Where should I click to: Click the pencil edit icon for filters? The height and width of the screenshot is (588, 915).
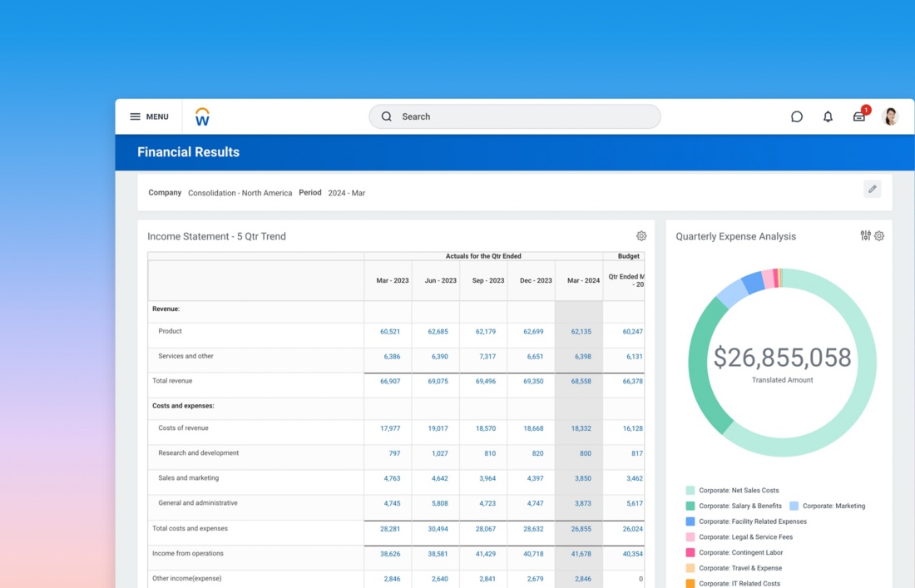(872, 190)
